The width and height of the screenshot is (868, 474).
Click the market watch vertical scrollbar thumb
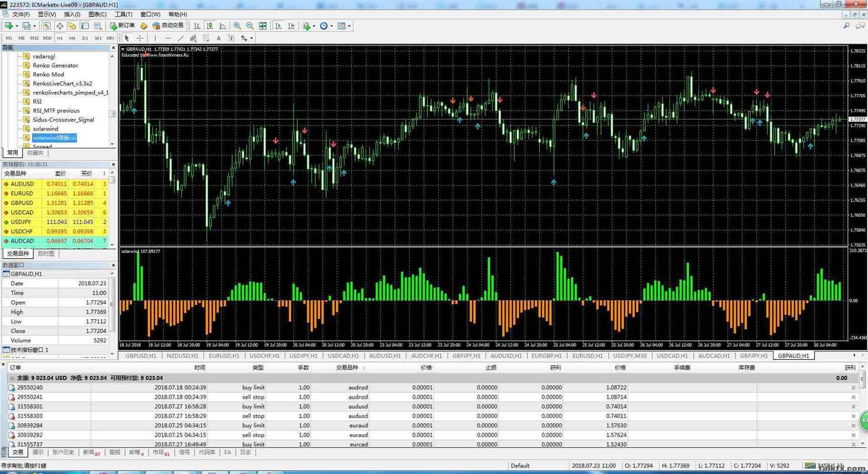coord(112,179)
